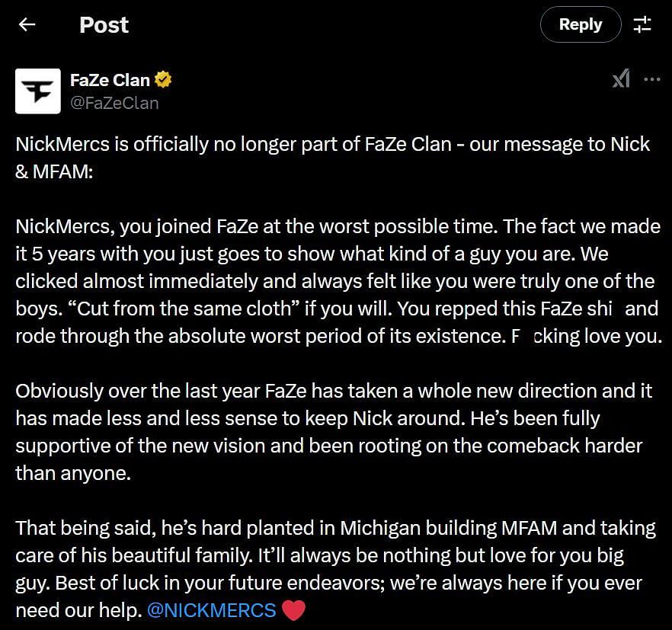Click the opening line about NickMercs officially leaving
This screenshot has height=630, width=672.
(332, 145)
